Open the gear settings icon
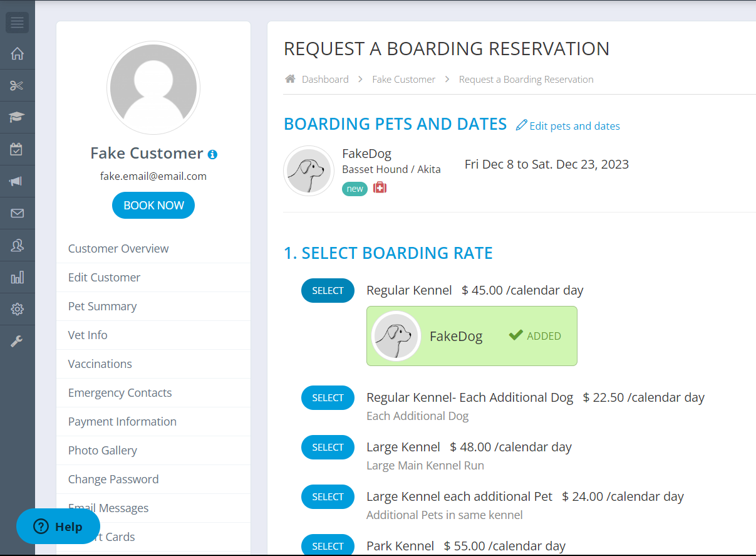The image size is (756, 556). click(17, 309)
